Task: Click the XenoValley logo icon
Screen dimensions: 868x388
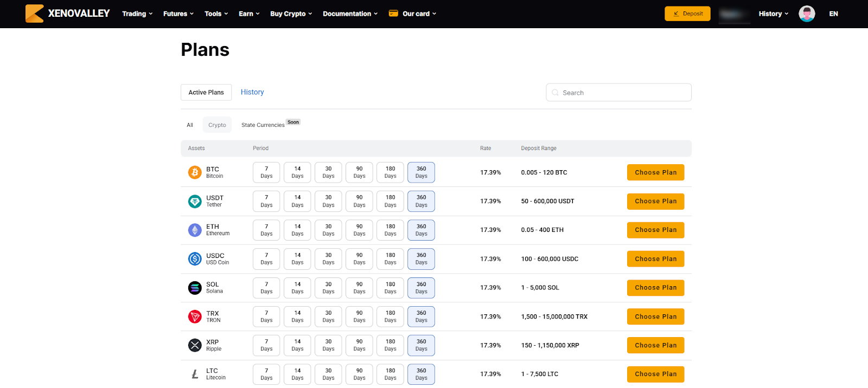Action: (34, 14)
